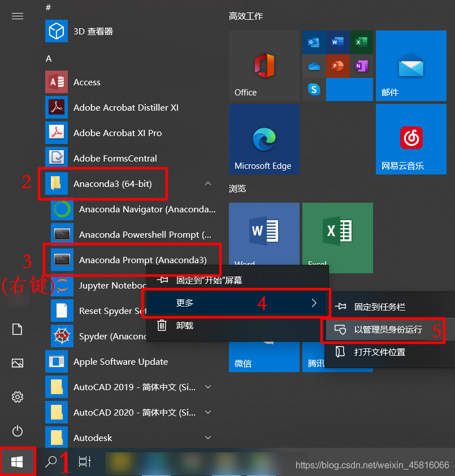Viewport: 455px width, 476px height.
Task: Open the Excel tile
Action: [x=337, y=234]
